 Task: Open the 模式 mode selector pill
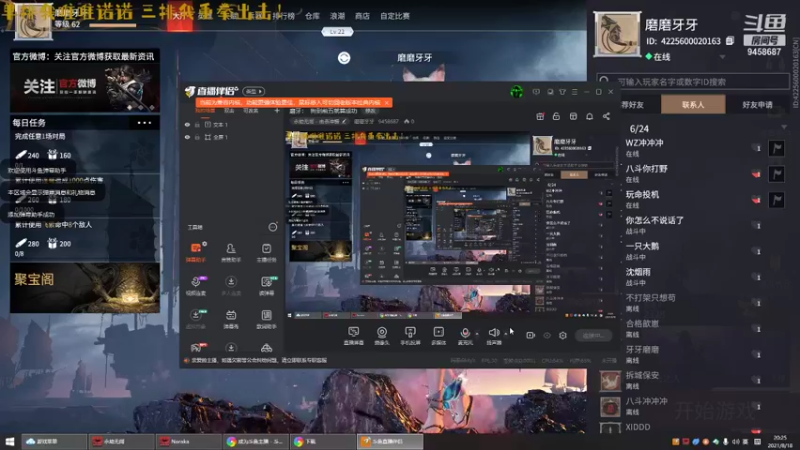click(x=254, y=91)
